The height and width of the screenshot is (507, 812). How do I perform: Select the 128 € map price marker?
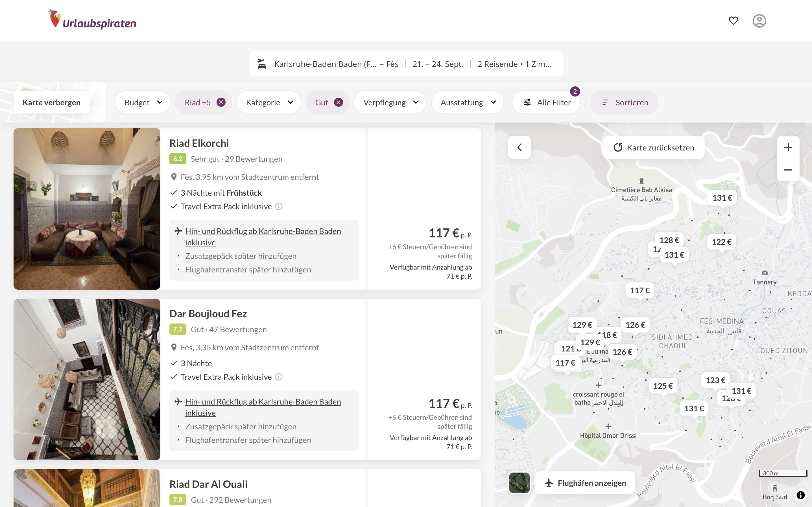click(x=669, y=240)
